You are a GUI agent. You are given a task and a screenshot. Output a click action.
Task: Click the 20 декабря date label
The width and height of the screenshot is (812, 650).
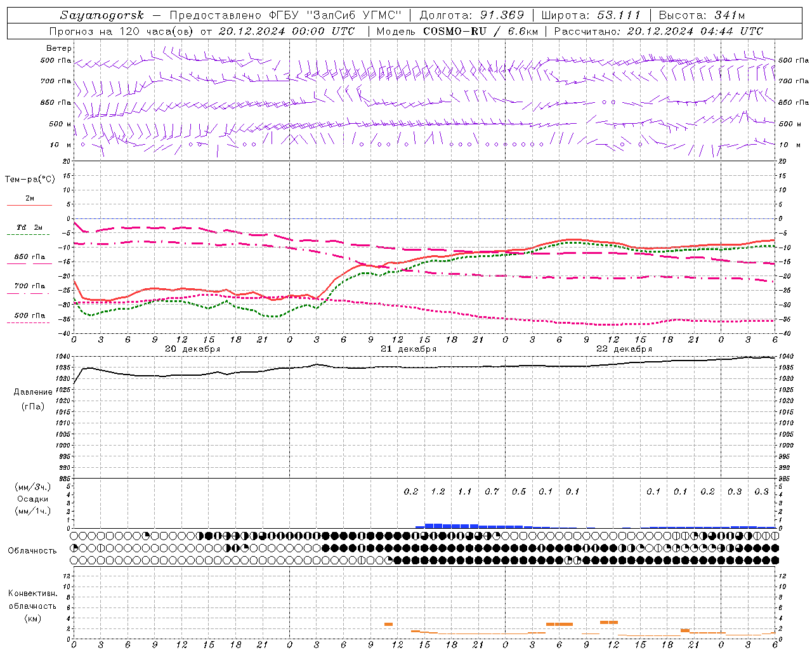click(193, 349)
